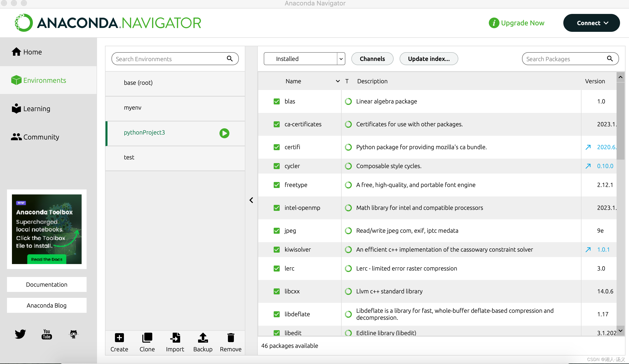Click the Clone environment icon
Image resolution: width=629 pixels, height=364 pixels.
[147, 338]
